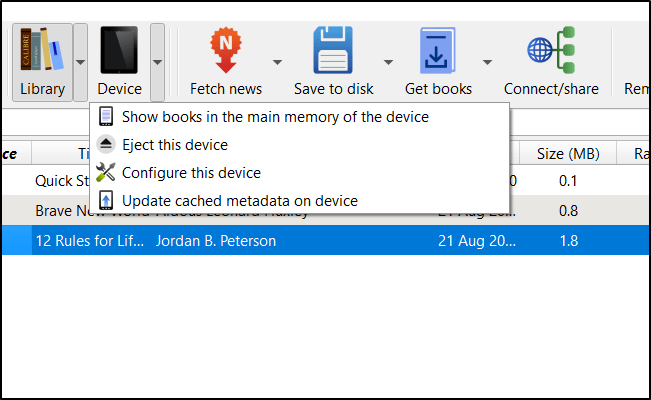Expand the Fetch news dropdown arrow

click(x=275, y=62)
